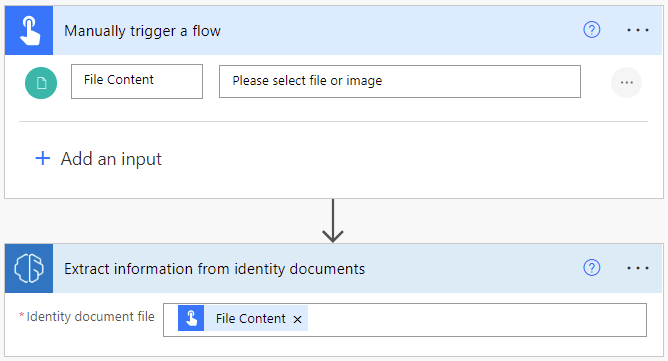The height and width of the screenshot is (361, 668).
Task: Remove the File Content dynamic token
Action: [297, 319]
